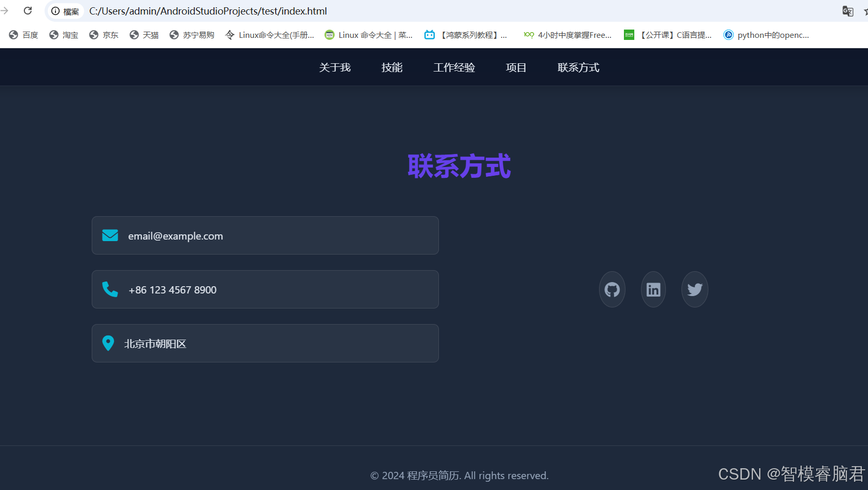Open the Linux命令大全(手册 bookmark

pos(270,35)
